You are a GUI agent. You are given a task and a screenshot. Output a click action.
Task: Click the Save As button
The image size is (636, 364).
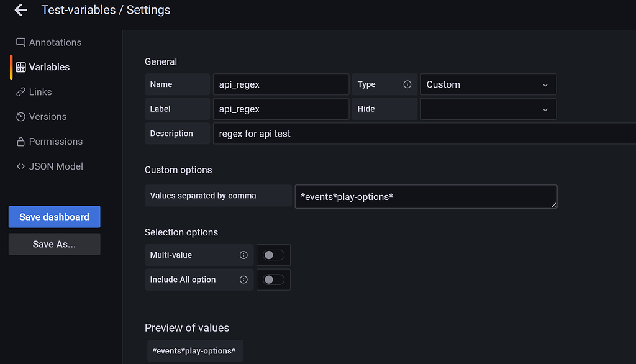pos(54,243)
